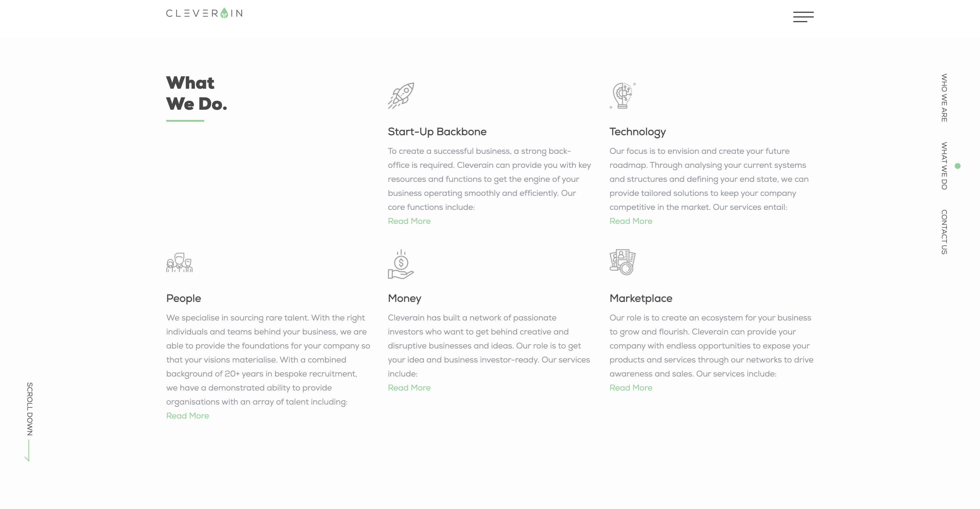Expand Read More under People
Viewport: 980px width, 509px height.
(x=188, y=416)
